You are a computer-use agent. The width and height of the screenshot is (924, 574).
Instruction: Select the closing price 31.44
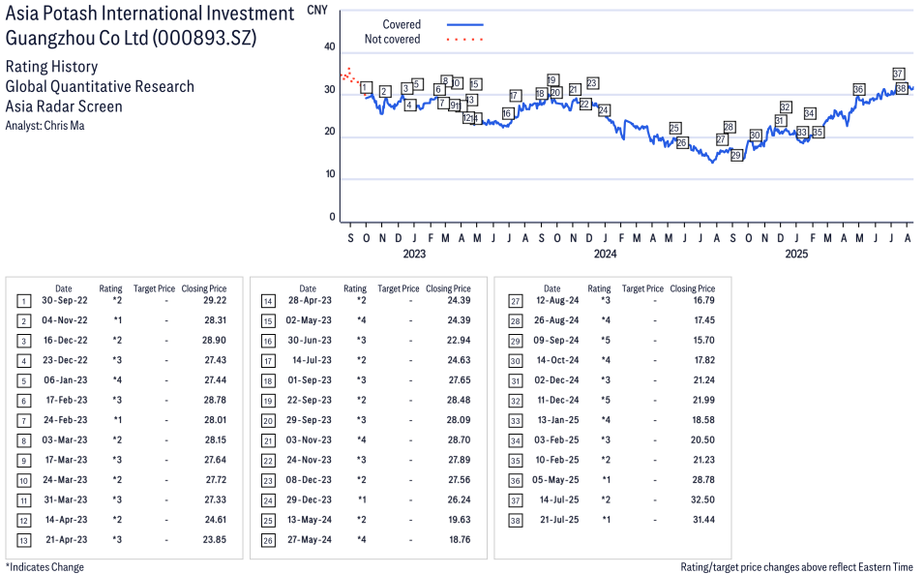point(703,520)
